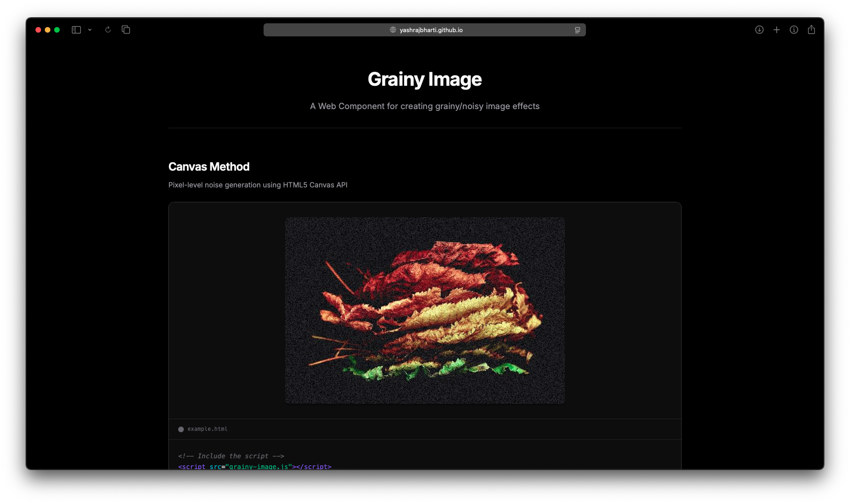Click the grainy leaves demo image
Image resolution: width=850 pixels, height=504 pixels.
click(425, 311)
